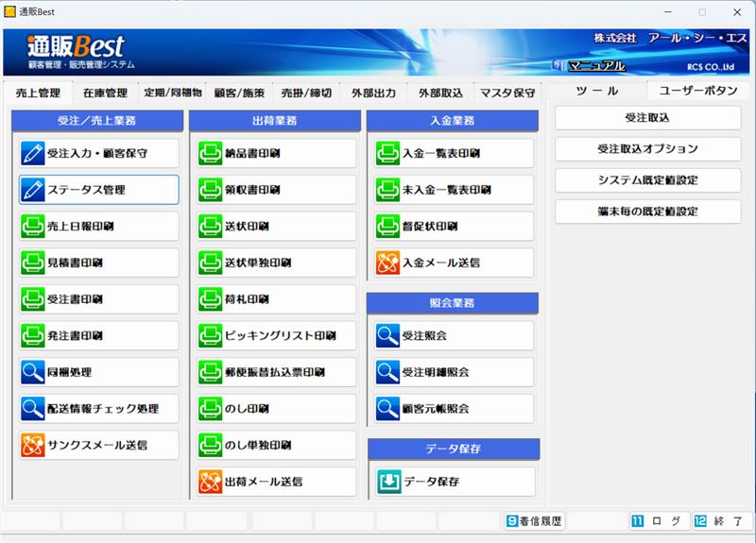Screen dimensions: 756x543
Task: Click the 終了 button
Action: point(721,521)
